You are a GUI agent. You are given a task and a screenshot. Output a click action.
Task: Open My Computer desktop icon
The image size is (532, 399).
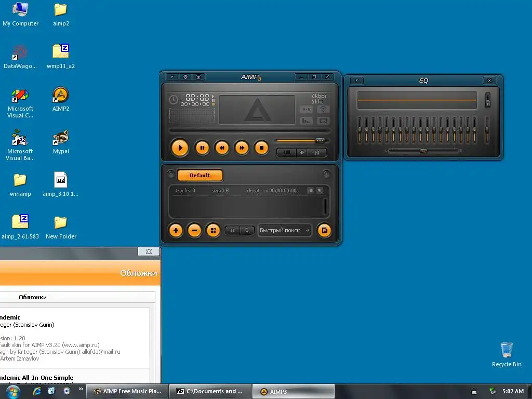pos(20,14)
